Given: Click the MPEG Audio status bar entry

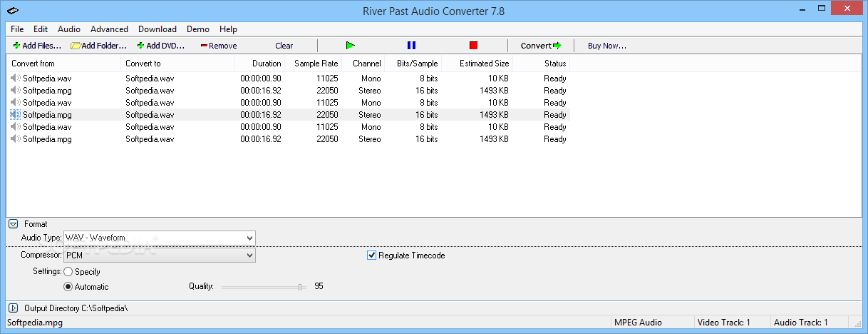Looking at the screenshot, I should 639,323.
